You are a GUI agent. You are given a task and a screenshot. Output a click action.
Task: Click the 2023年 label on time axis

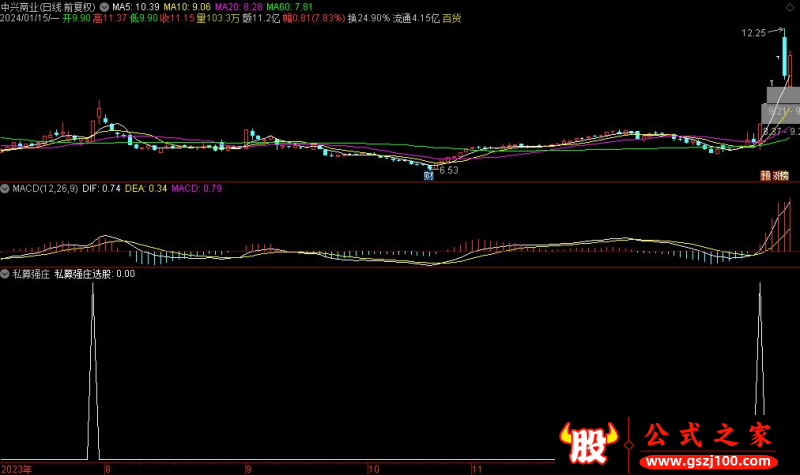click(16, 467)
